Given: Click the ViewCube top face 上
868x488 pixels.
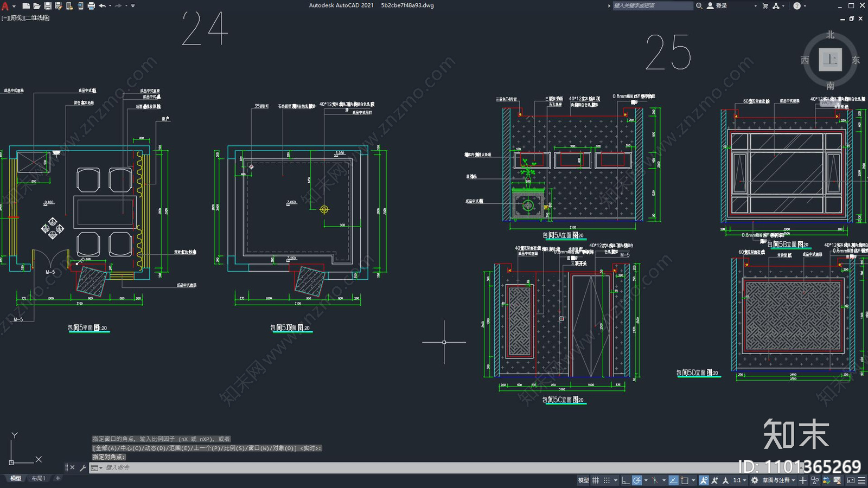Looking at the screenshot, I should (830, 60).
